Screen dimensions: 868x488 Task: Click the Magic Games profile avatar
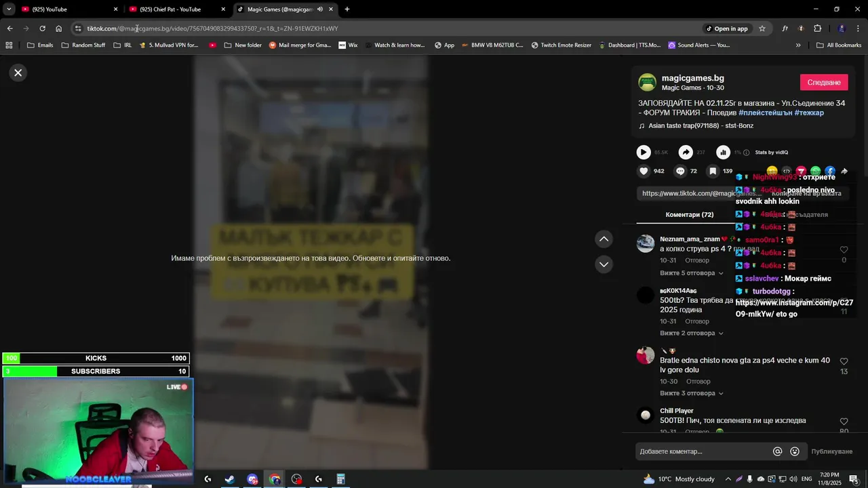click(x=647, y=83)
